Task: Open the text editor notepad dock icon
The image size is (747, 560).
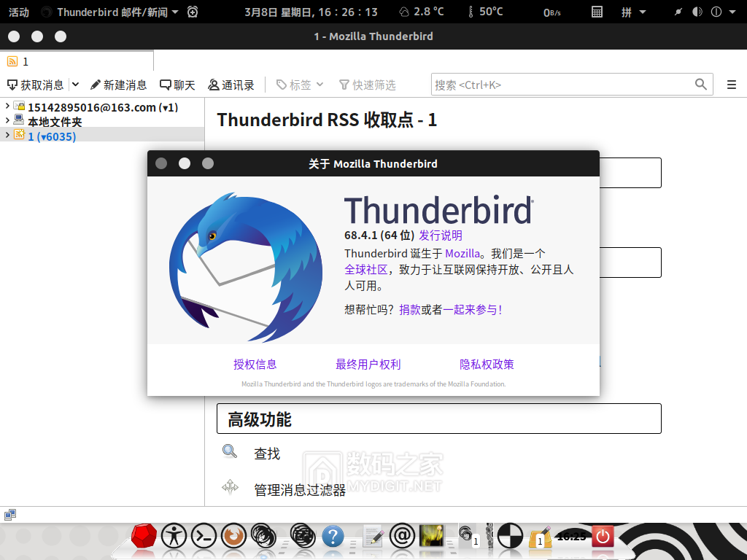Action: (x=373, y=536)
